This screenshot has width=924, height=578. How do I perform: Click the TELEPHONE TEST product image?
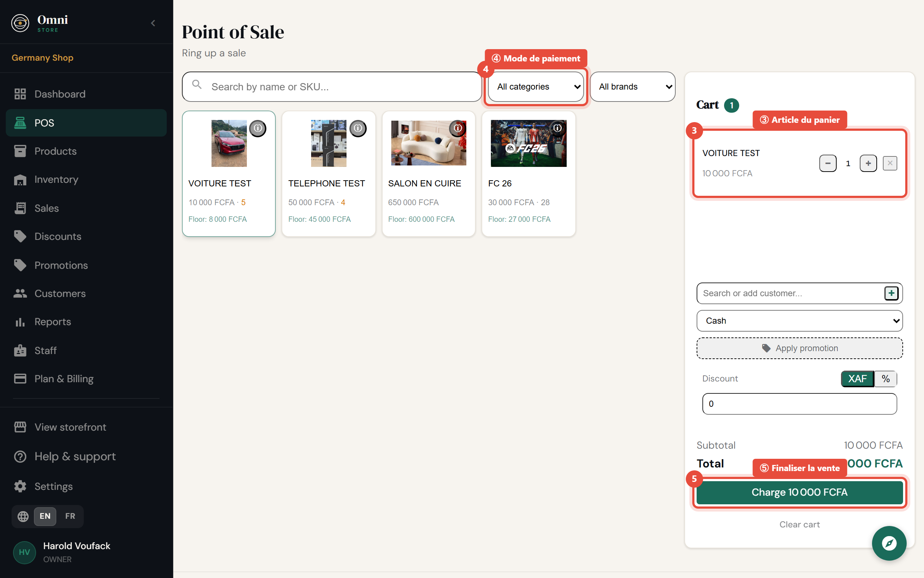point(329,143)
